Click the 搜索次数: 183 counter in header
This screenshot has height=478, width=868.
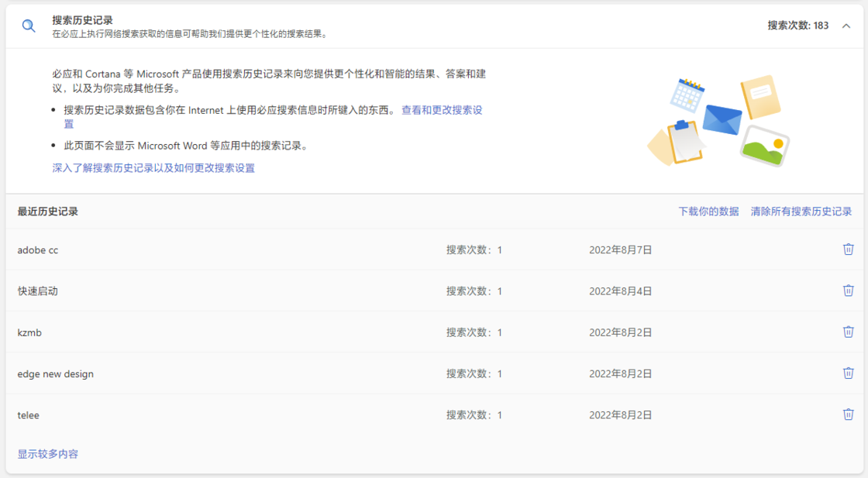coord(797,26)
